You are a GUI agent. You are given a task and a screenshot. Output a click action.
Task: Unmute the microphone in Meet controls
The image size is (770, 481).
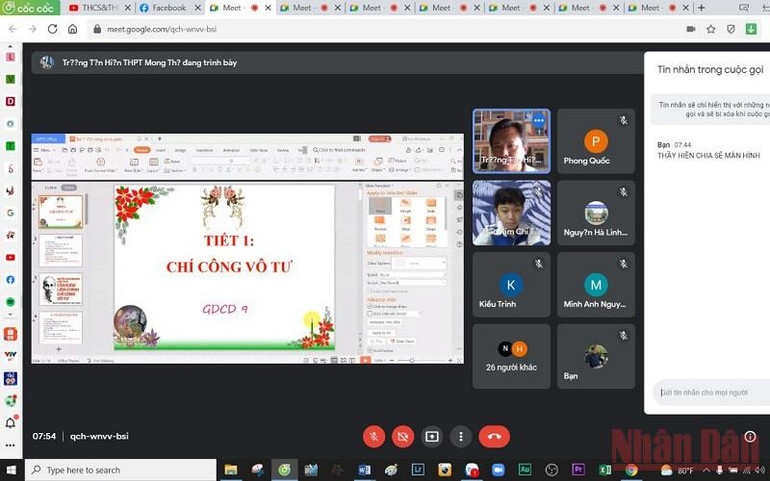click(374, 436)
